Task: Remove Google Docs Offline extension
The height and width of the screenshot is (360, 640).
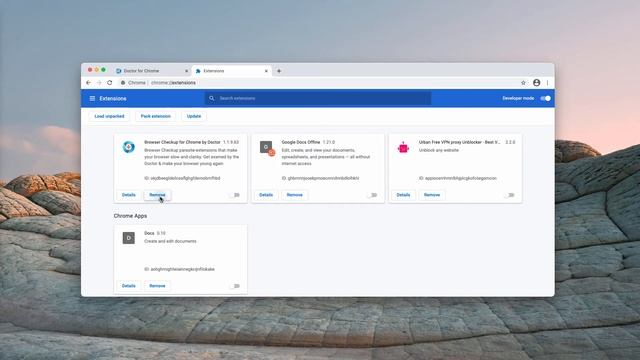Action: pyautogui.click(x=295, y=195)
